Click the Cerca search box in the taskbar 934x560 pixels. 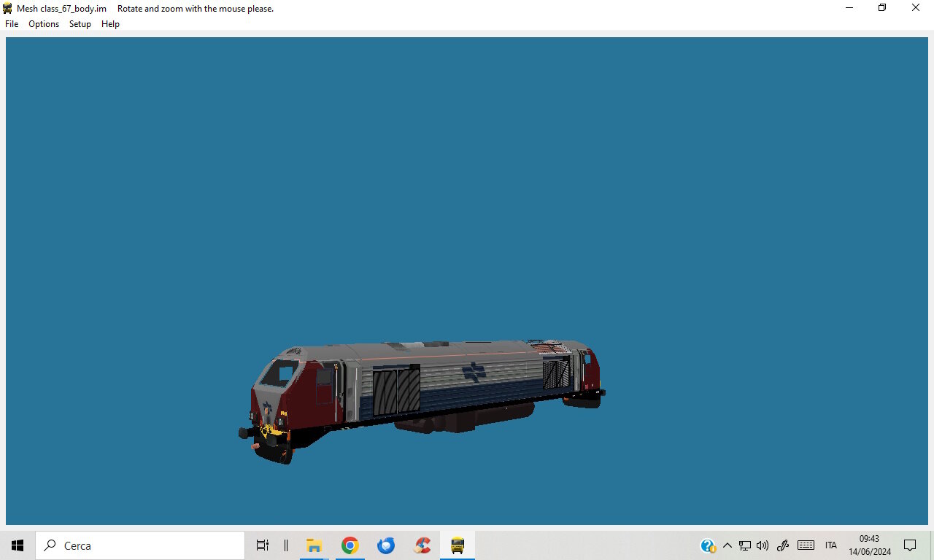(140, 545)
